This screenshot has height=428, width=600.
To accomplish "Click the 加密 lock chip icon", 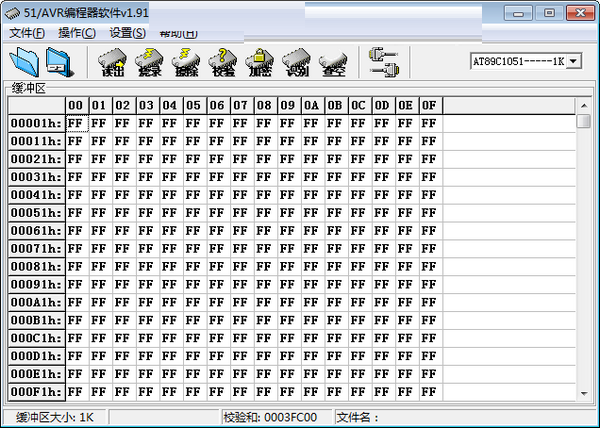I will (x=259, y=62).
